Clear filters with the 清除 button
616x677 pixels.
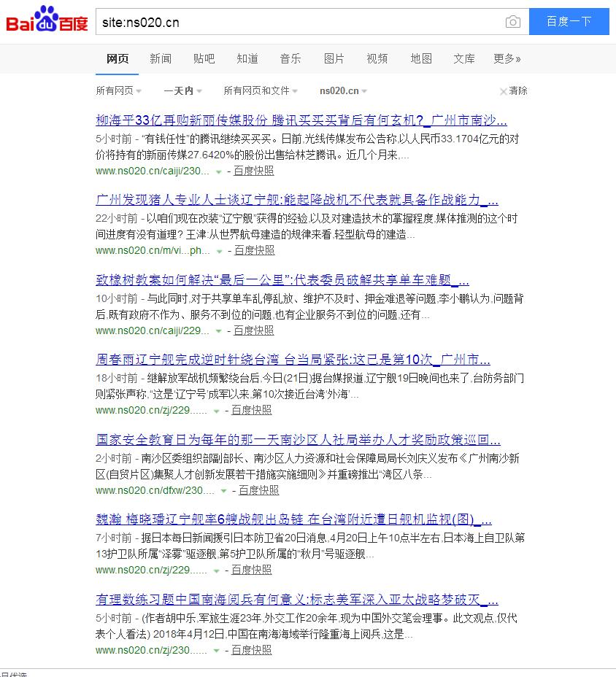(x=514, y=90)
